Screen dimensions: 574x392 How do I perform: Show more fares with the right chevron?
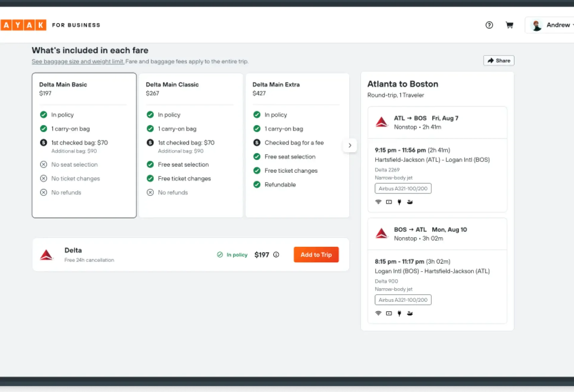[x=350, y=146]
